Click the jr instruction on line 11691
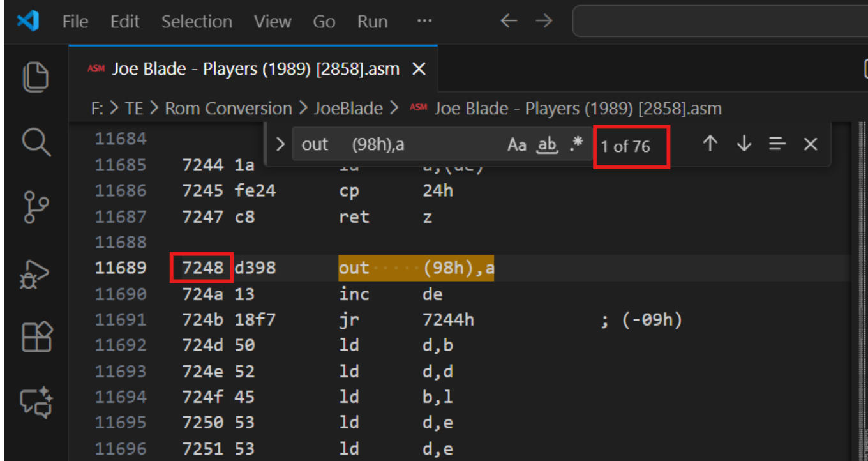868x461 pixels. (349, 319)
